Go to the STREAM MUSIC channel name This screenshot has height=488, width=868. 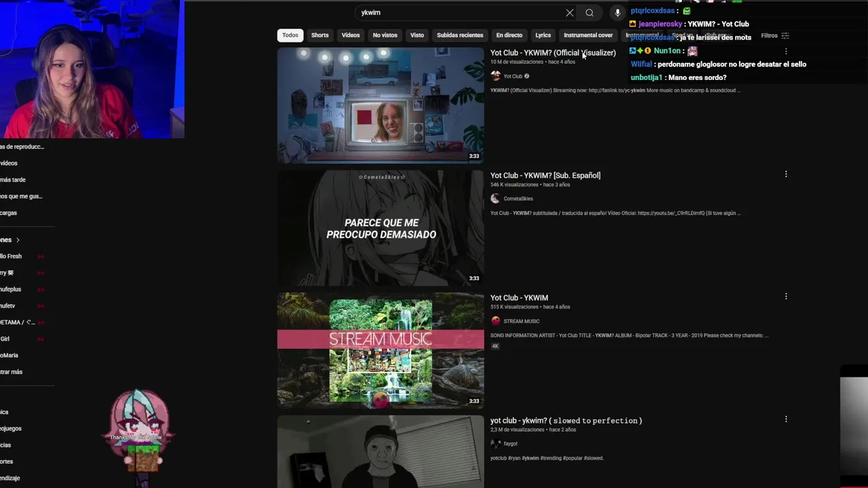click(x=521, y=321)
